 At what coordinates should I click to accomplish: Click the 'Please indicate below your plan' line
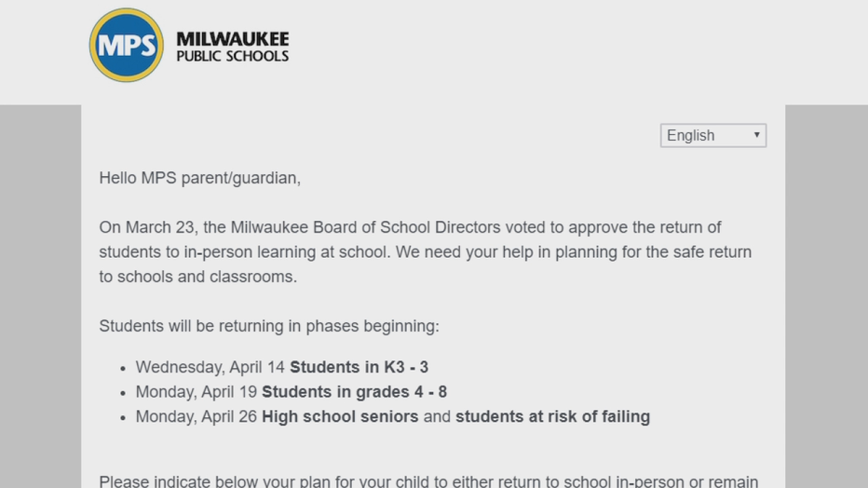coord(428,481)
